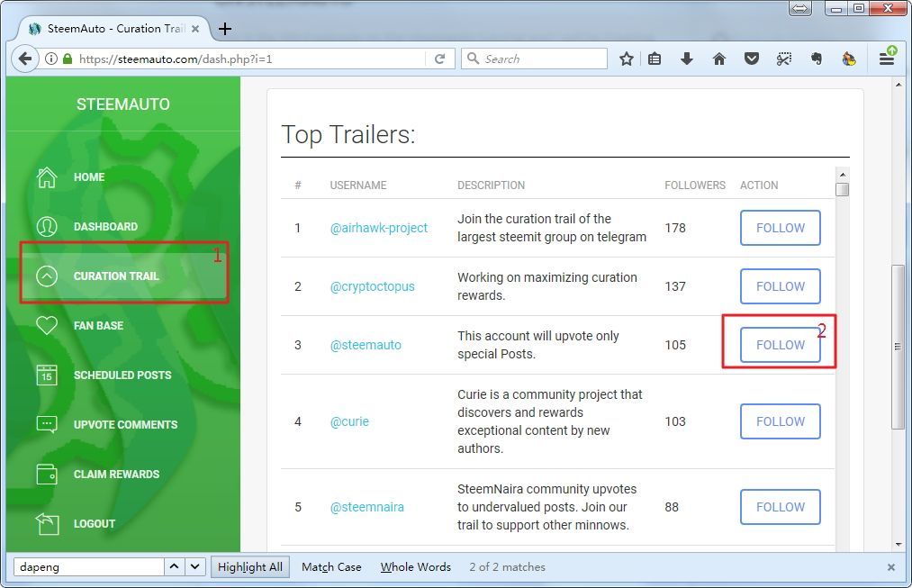Bookmark this page with the star icon

tap(627, 59)
